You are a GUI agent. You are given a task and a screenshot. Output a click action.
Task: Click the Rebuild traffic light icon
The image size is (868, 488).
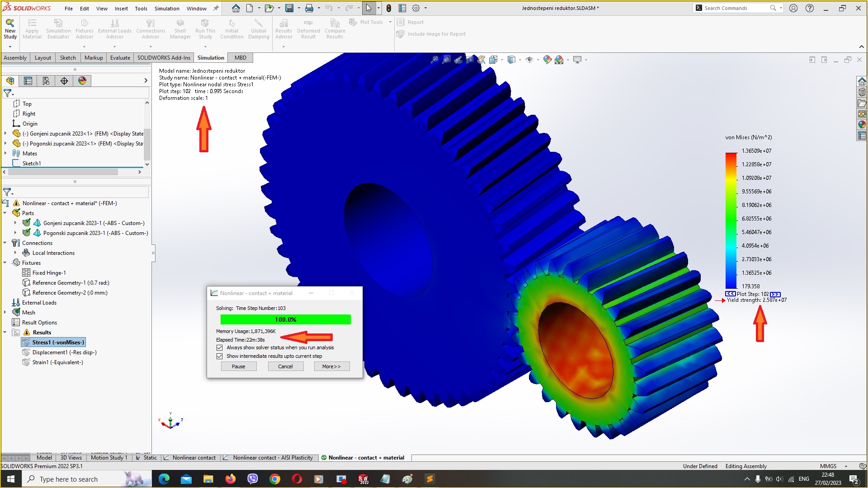(389, 8)
